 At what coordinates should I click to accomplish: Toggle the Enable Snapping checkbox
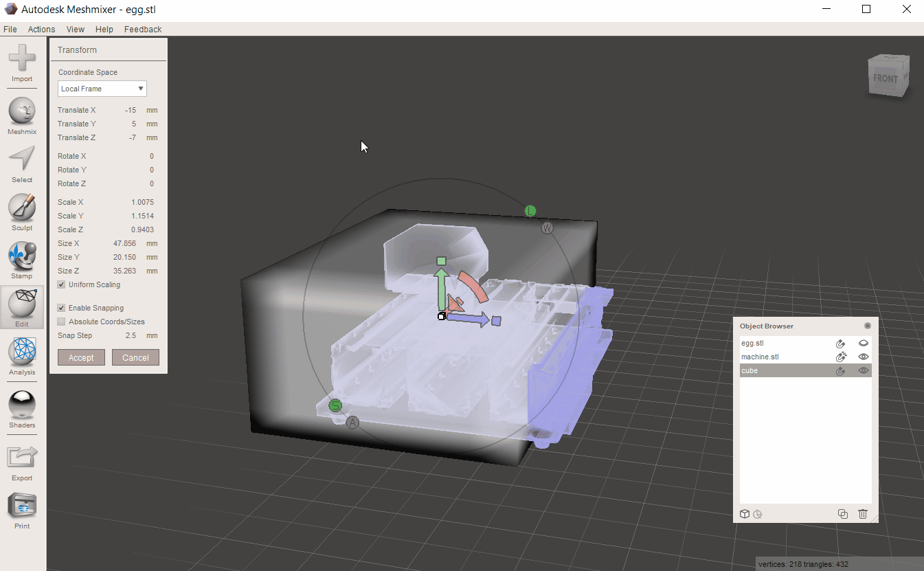click(61, 308)
